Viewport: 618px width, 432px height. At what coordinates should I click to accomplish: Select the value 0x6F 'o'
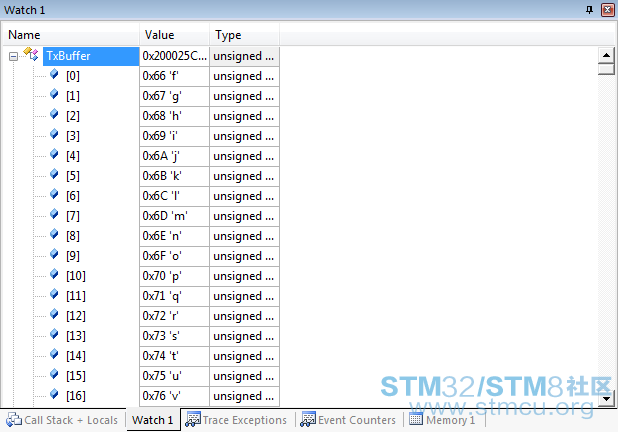[174, 256]
